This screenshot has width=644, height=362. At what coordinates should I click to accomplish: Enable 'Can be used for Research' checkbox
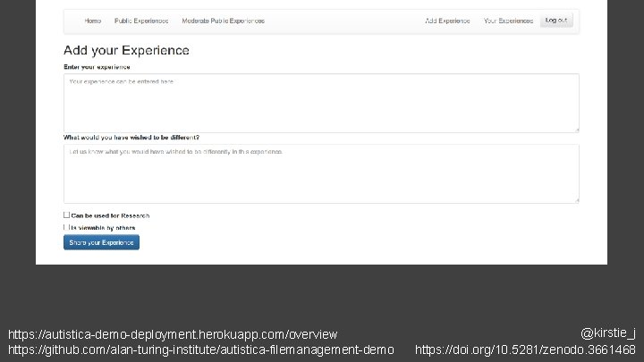coord(66,215)
